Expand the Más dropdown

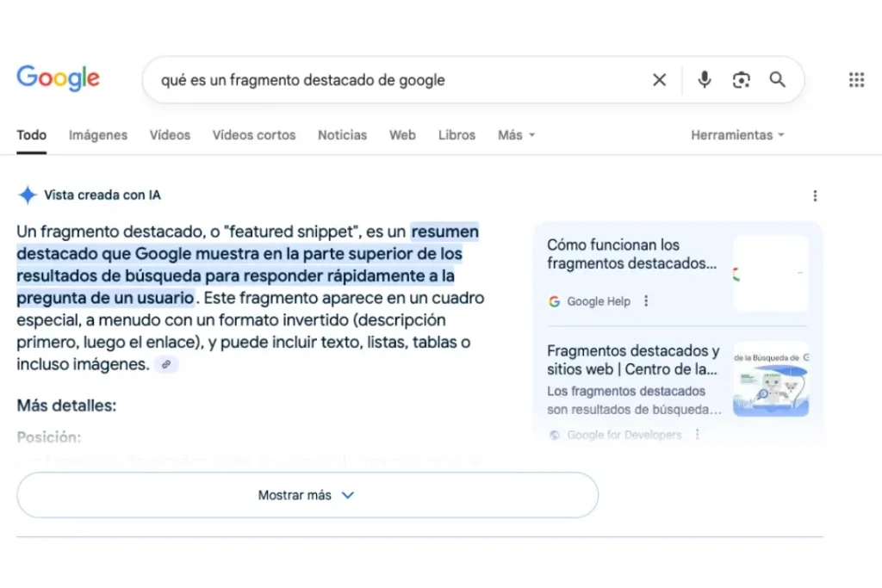(517, 135)
